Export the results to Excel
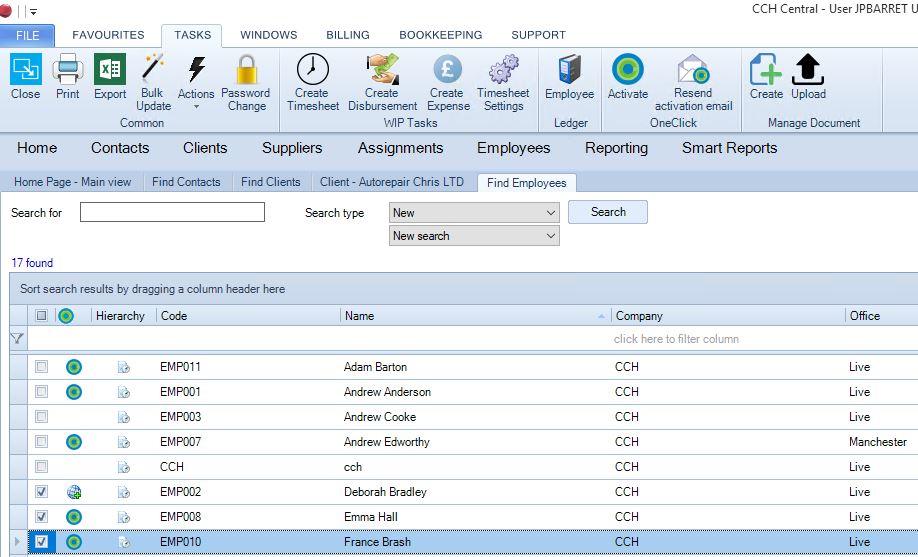 [110, 69]
